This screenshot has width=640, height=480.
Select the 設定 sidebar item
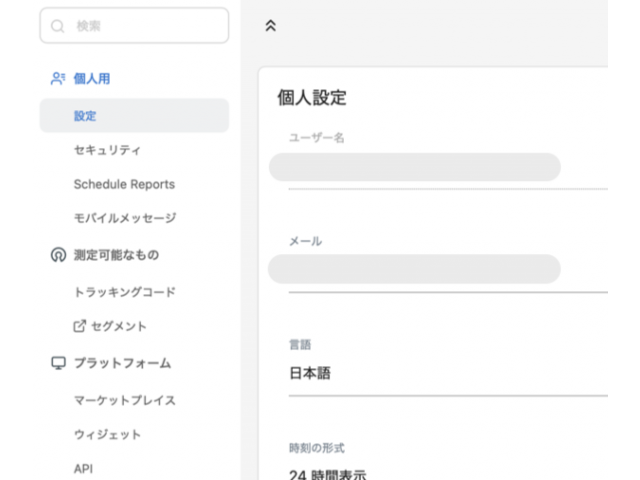(134, 116)
